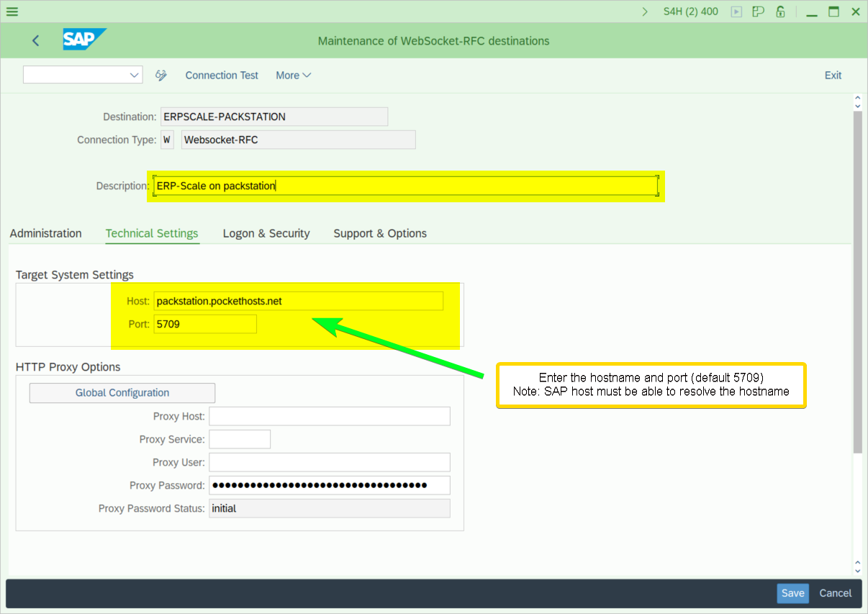Image resolution: width=868 pixels, height=614 pixels.
Task: Open the Logon & Security tab
Action: pos(266,233)
